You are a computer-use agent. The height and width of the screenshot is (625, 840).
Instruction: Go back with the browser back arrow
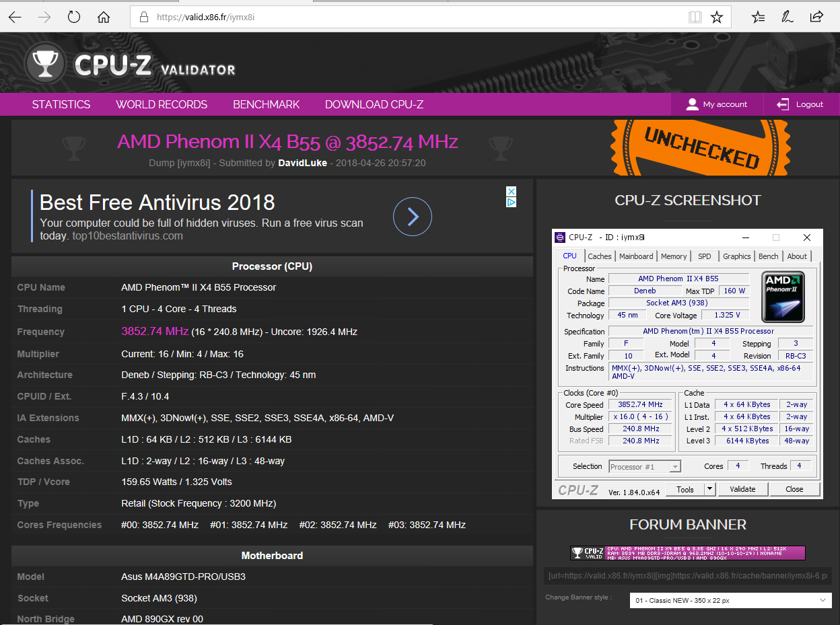(x=15, y=17)
